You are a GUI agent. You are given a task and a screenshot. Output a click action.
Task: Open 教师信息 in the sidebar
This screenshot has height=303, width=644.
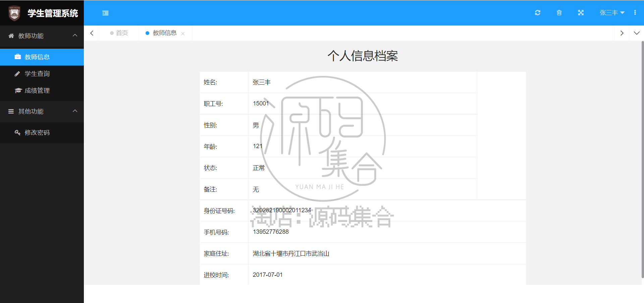(x=42, y=57)
